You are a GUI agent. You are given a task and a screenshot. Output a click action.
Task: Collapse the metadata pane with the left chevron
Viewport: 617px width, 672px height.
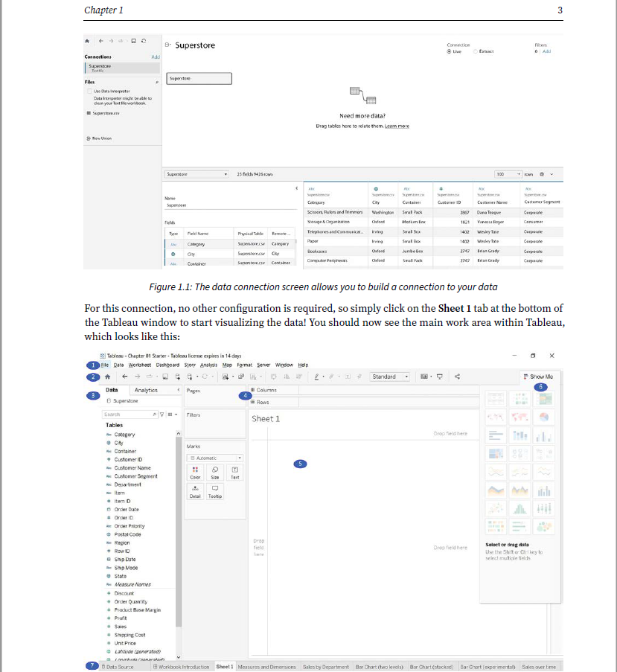[296, 188]
